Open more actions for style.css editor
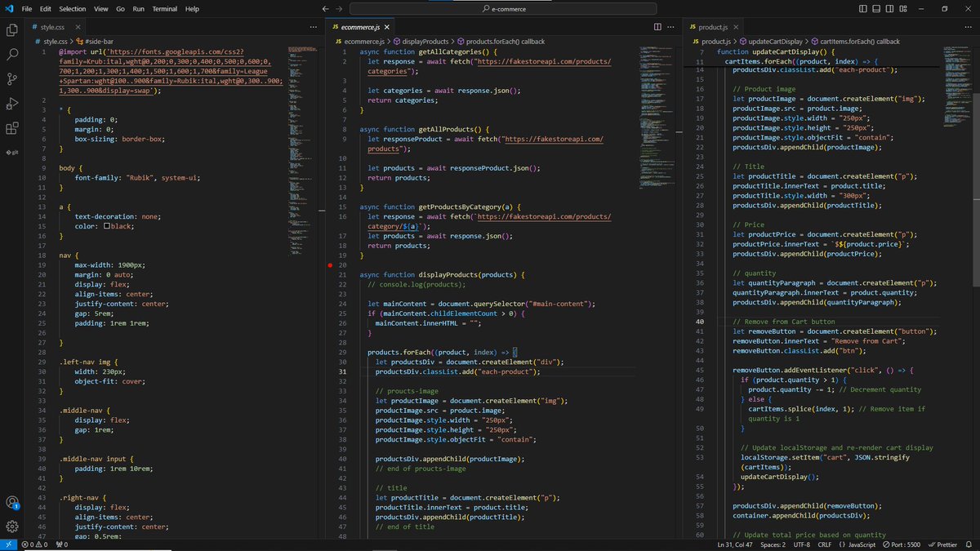980x551 pixels. (314, 27)
